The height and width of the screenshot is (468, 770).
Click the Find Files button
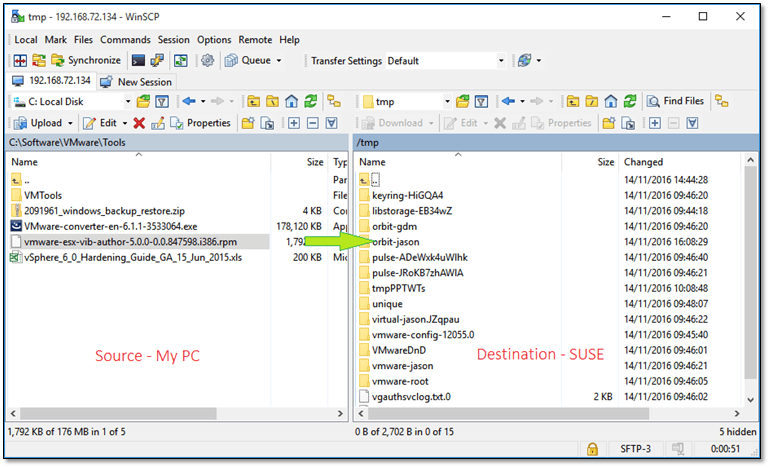tap(676, 101)
